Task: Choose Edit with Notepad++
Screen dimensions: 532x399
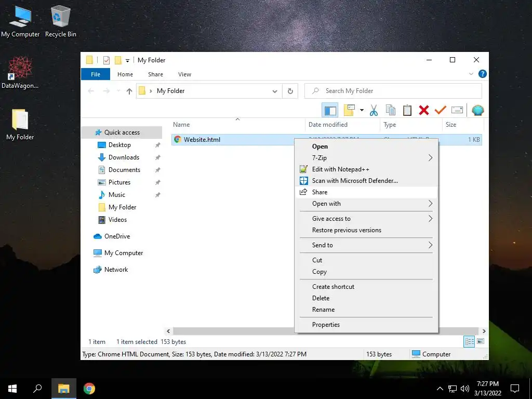Action: point(366,169)
